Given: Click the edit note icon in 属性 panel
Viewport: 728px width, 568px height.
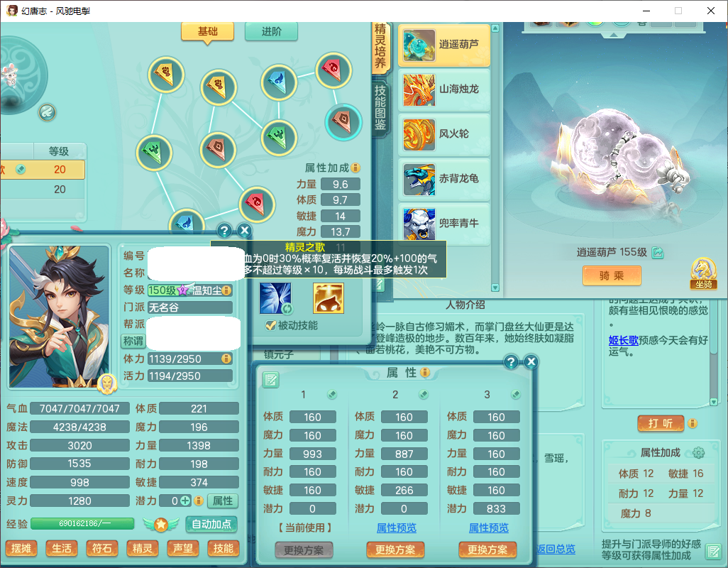Looking at the screenshot, I should [271, 380].
